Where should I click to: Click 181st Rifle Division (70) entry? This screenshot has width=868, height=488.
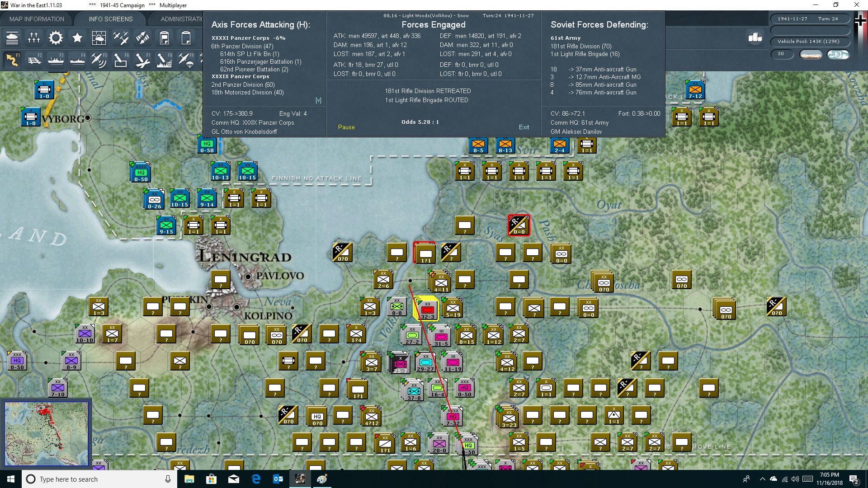click(x=581, y=46)
